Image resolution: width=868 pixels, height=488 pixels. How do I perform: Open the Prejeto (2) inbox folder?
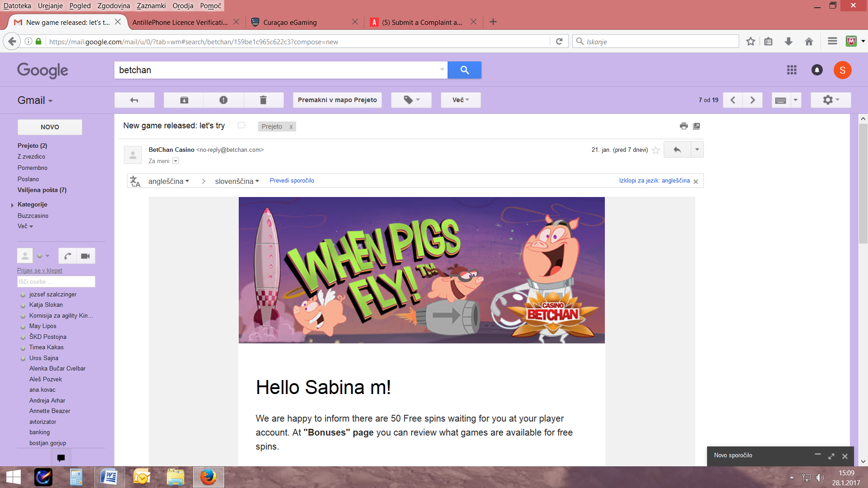(32, 145)
